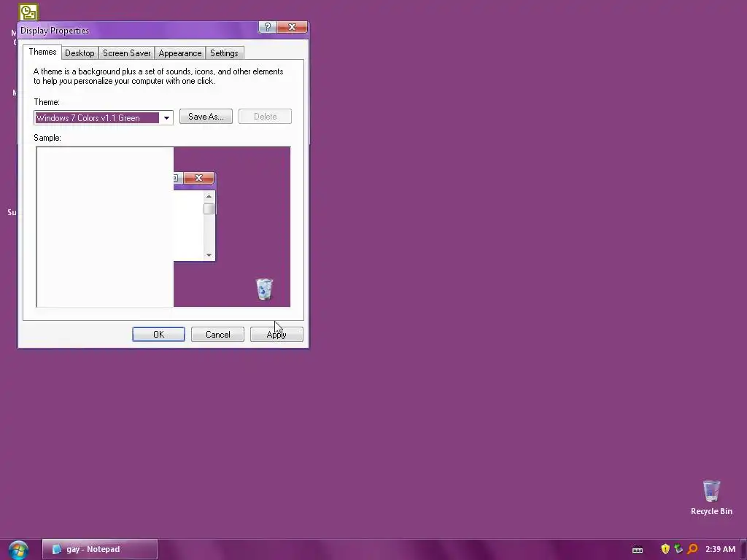Click the green desktop icon above the dialog
This screenshot has height=560, width=747.
pyautogui.click(x=28, y=12)
